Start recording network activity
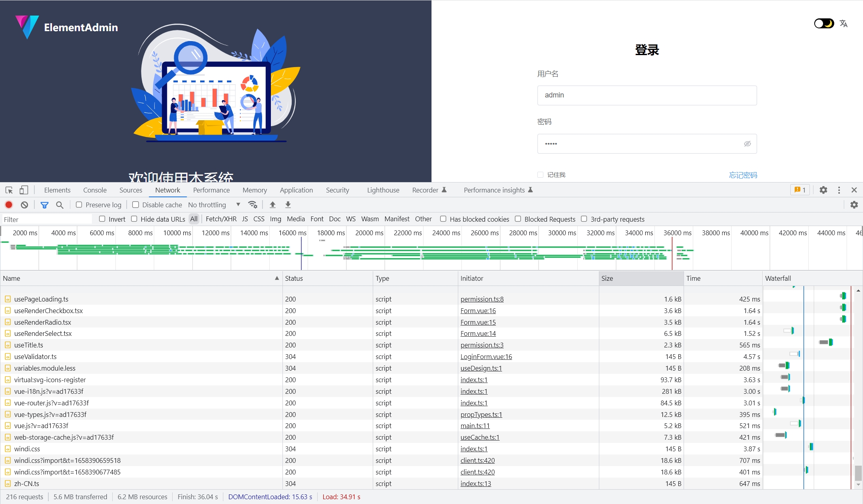Screen dimensions: 863x504 coord(8,204)
